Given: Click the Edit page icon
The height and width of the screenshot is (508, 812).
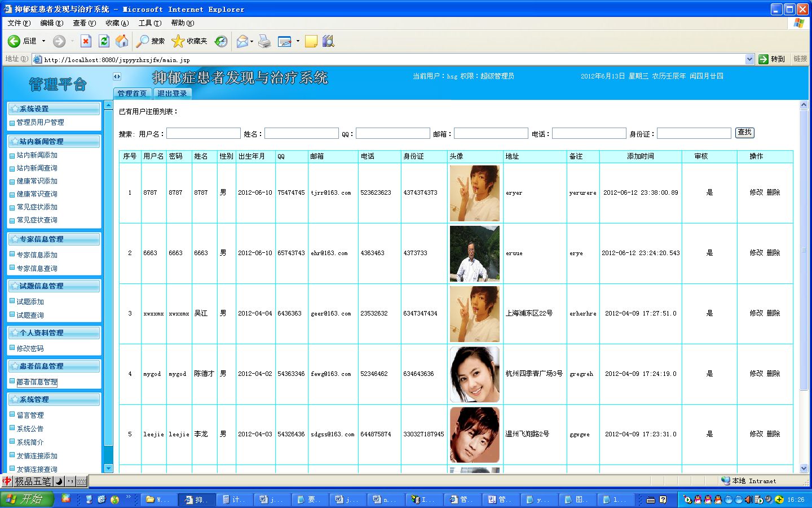Looking at the screenshot, I should pos(285,41).
